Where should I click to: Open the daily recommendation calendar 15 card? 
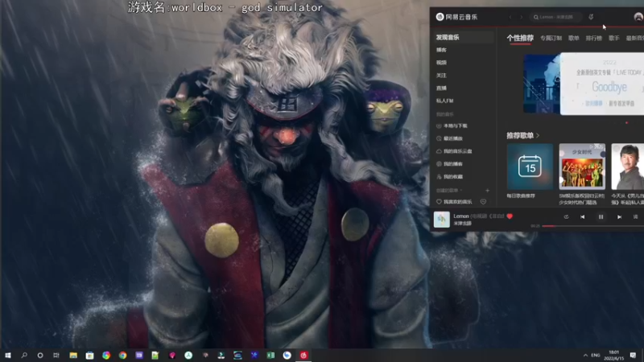point(530,167)
